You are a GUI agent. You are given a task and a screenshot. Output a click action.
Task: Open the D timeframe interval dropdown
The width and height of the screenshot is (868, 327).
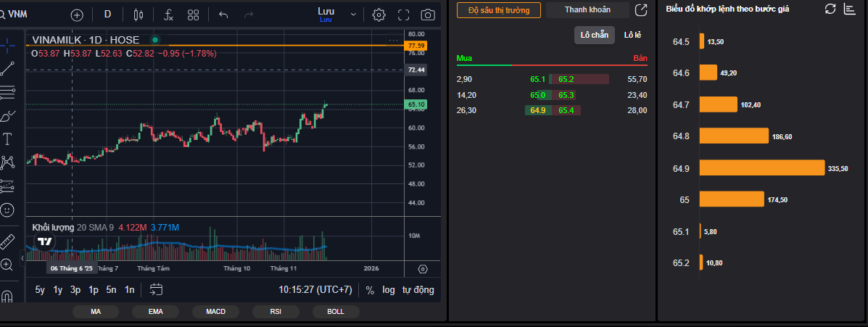108,15
